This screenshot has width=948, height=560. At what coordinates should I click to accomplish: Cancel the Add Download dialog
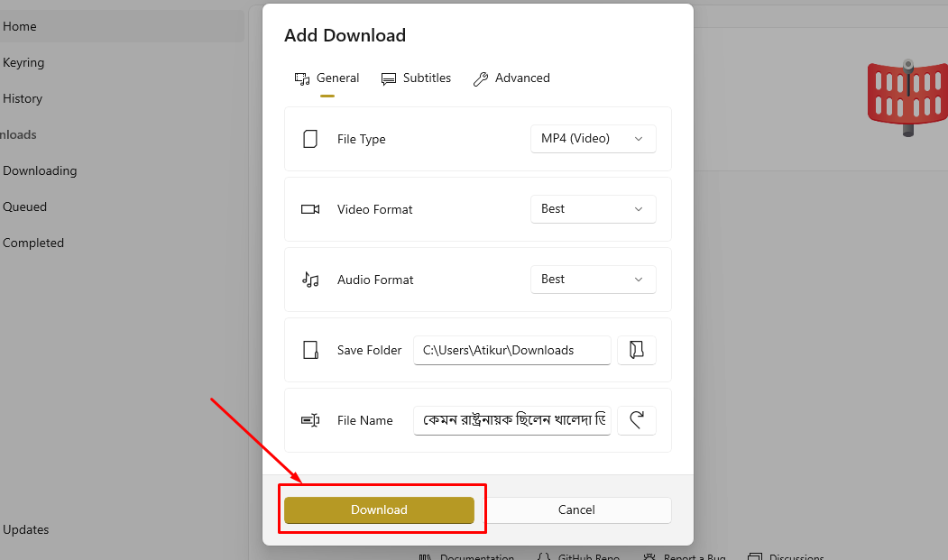[576, 510]
